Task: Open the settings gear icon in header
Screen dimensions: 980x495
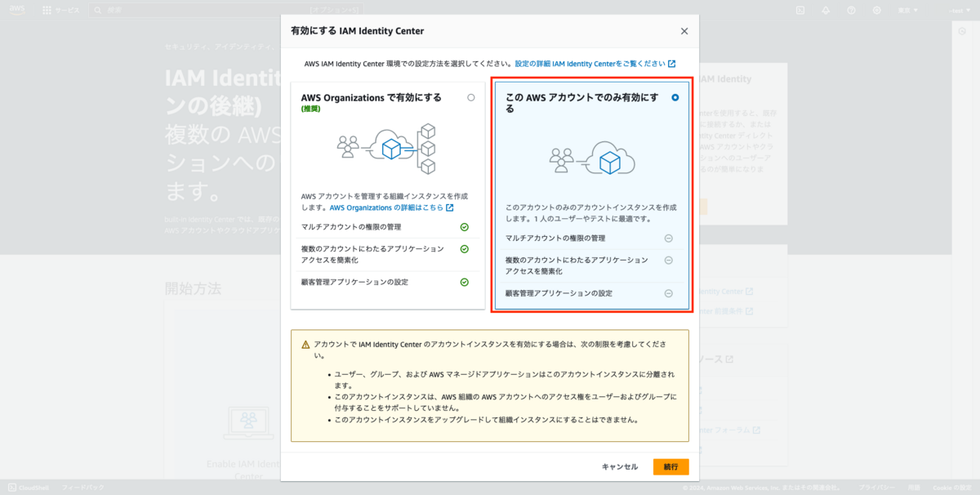Action: tap(876, 10)
